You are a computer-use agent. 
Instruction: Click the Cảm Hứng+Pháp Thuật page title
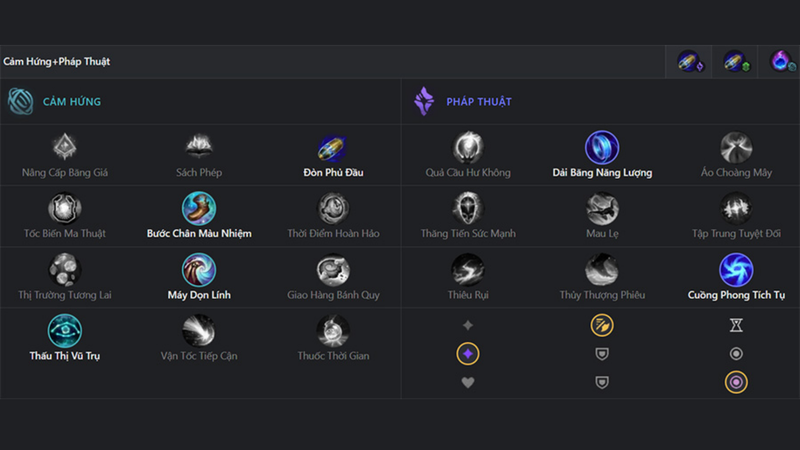57,61
